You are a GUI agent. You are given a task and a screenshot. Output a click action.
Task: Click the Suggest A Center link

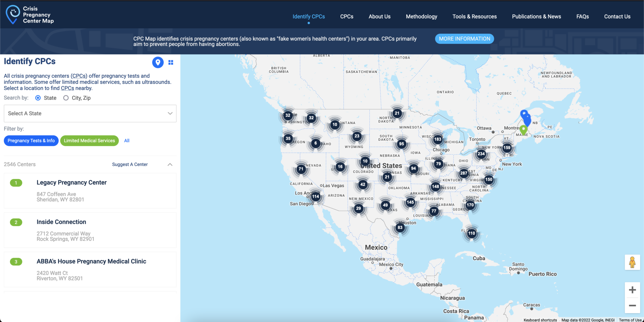pyautogui.click(x=130, y=164)
